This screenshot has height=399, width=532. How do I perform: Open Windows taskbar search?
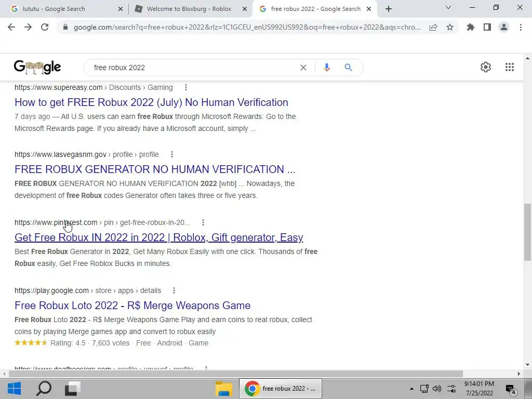(x=44, y=389)
